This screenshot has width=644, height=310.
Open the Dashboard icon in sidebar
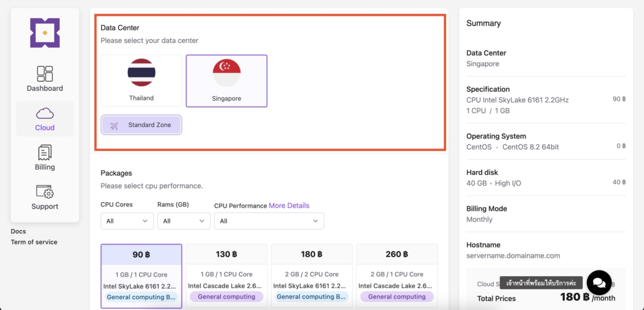click(x=45, y=74)
